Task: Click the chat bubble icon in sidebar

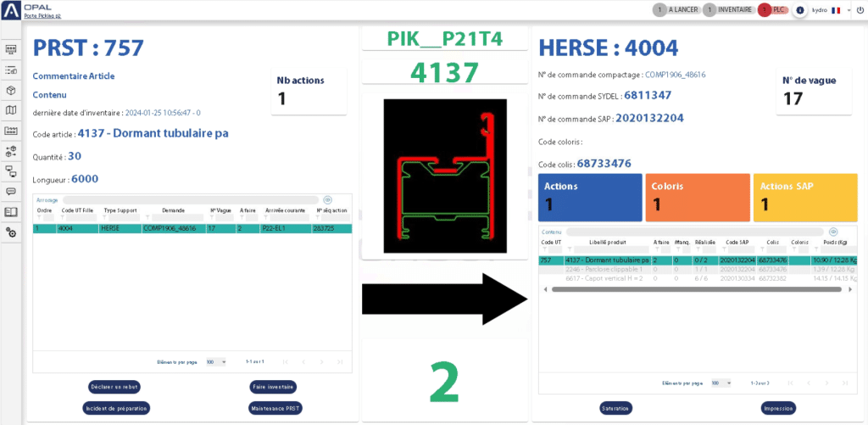Action: click(x=11, y=192)
